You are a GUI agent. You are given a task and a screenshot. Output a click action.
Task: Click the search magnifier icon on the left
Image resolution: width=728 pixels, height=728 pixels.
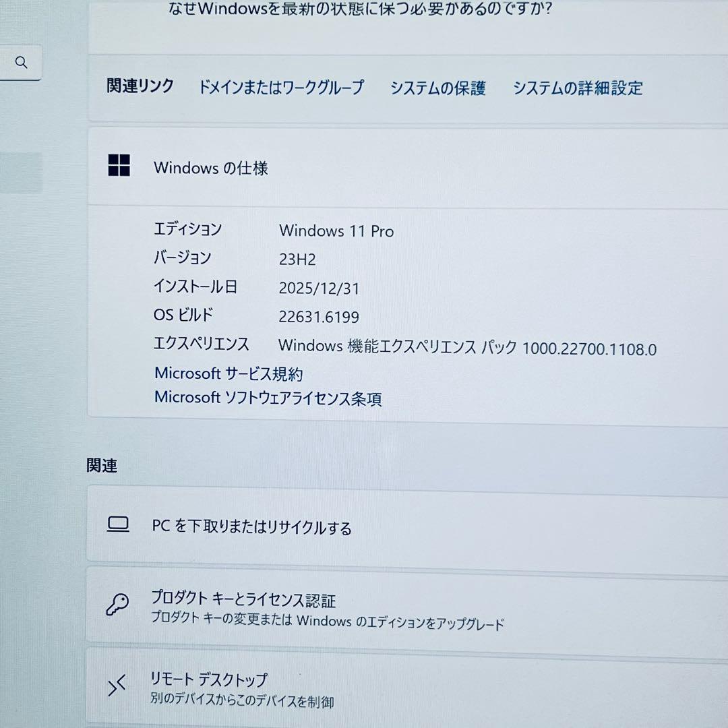tap(21, 62)
